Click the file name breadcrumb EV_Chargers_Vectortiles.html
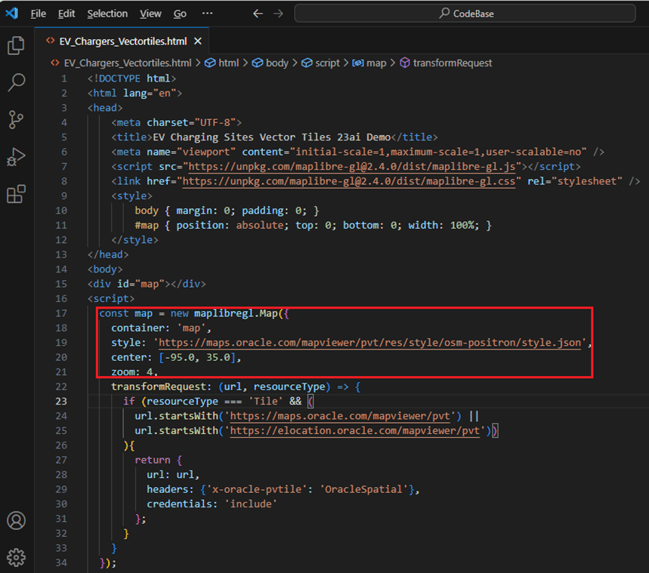Screen dimensions: 649x573 point(127,63)
